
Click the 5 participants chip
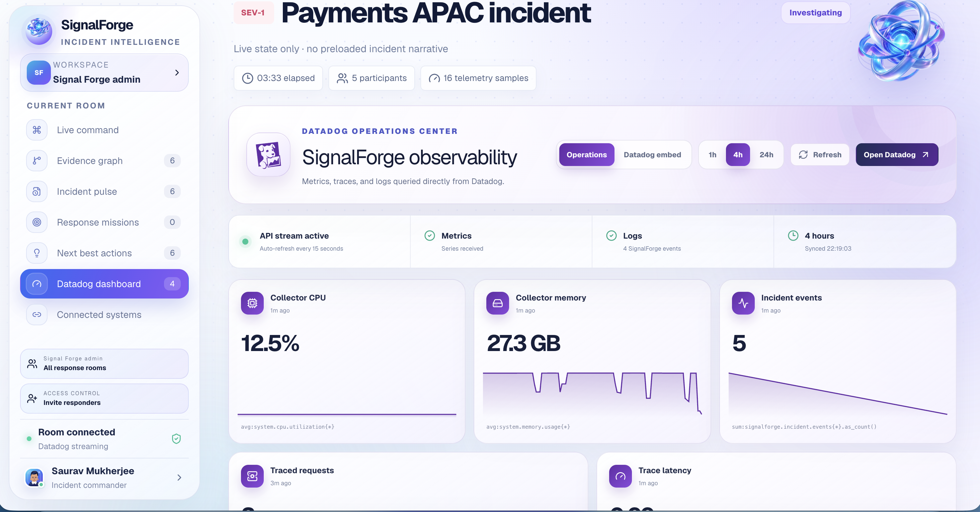(x=371, y=78)
